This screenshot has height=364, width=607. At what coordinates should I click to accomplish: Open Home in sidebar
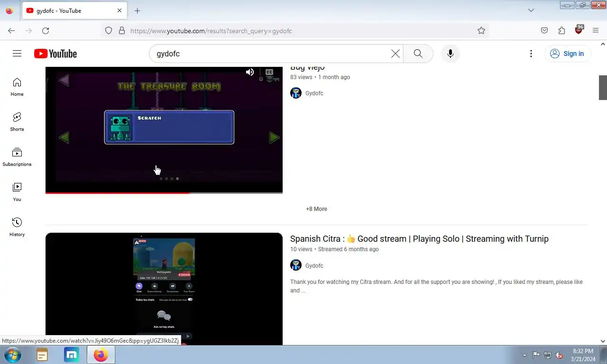point(17,87)
